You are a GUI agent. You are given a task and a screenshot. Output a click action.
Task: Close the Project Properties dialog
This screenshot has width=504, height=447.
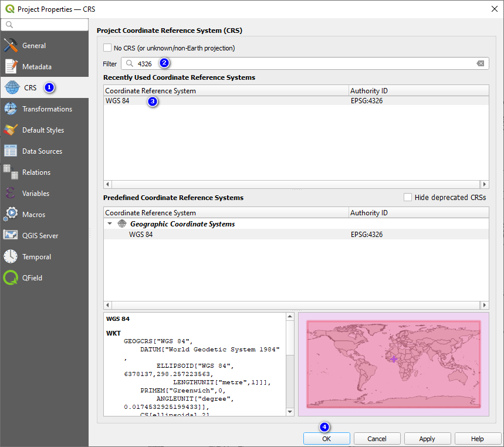[x=495, y=9]
